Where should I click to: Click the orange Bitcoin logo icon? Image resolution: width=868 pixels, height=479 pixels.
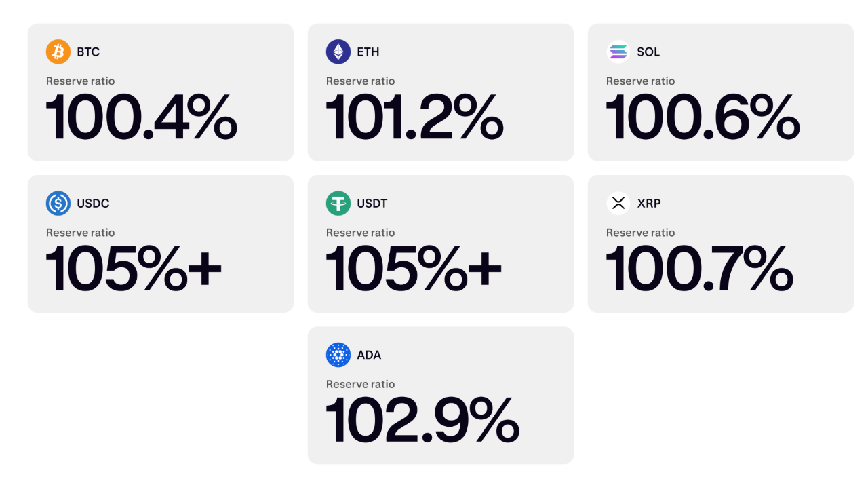[58, 52]
